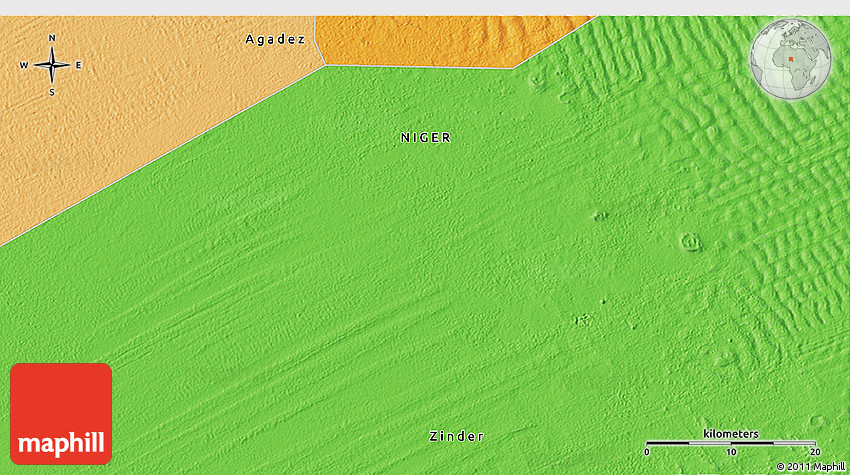850x475 pixels.
Task: Click the S letter on the compass
Action: click(52, 93)
